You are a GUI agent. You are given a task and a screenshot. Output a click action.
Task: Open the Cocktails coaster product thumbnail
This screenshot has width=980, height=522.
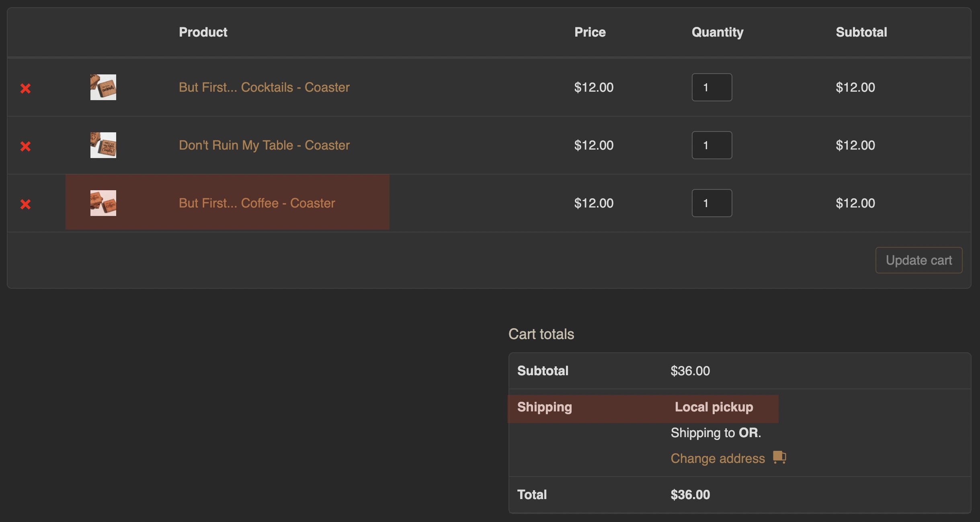tap(103, 87)
